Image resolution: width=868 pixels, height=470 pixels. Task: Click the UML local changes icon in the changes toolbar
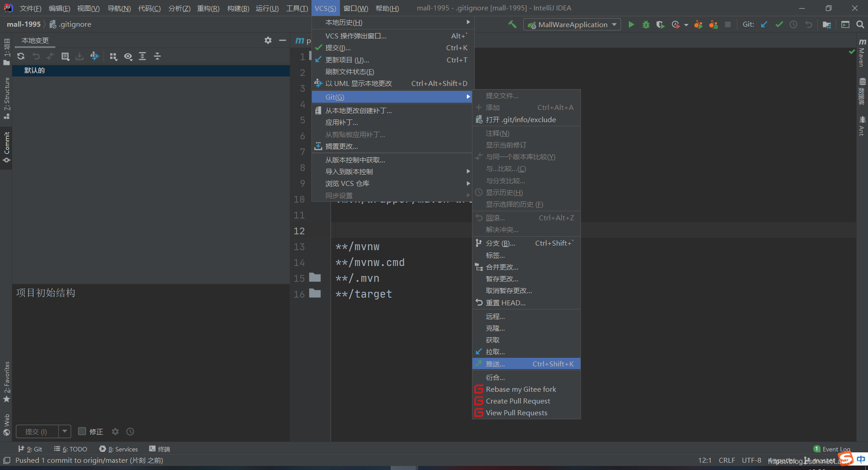94,56
